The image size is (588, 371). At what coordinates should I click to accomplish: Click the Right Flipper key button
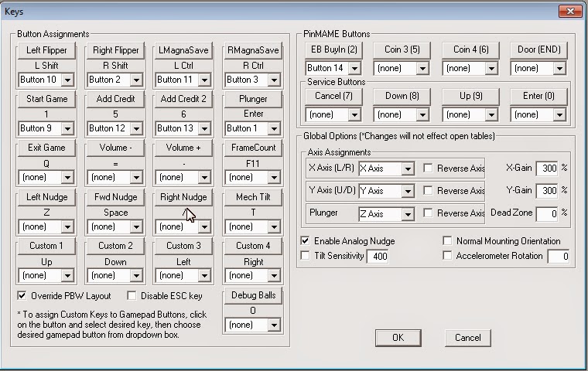click(x=115, y=50)
